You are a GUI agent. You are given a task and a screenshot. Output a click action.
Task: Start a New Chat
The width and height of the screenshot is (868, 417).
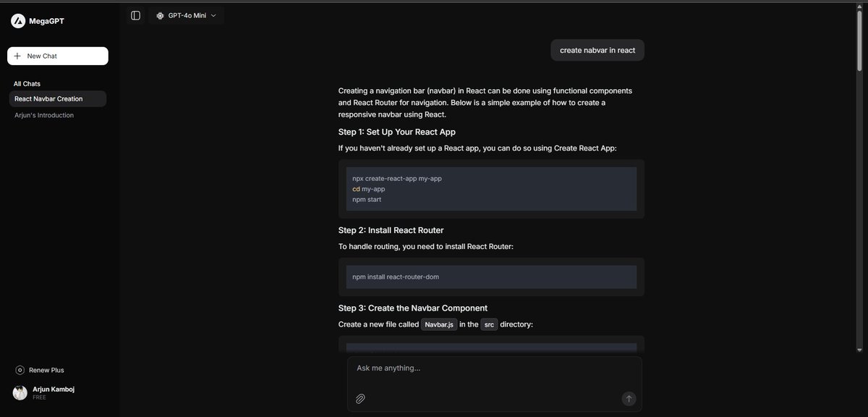point(58,56)
